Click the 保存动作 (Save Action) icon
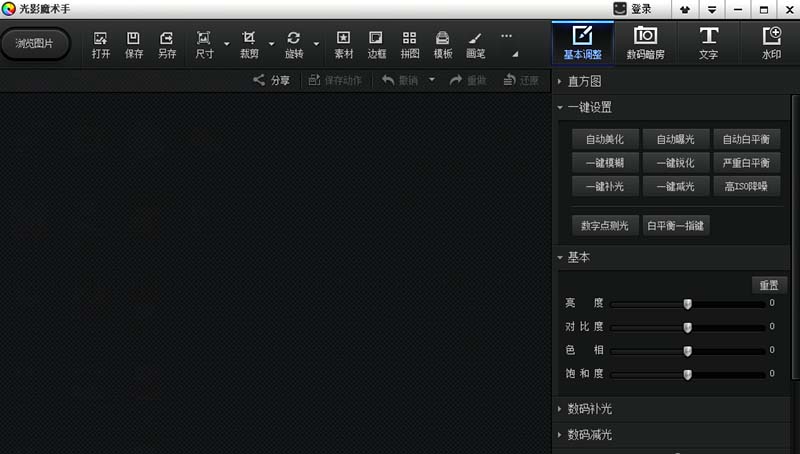Viewport: 800px width, 454px height. 314,80
